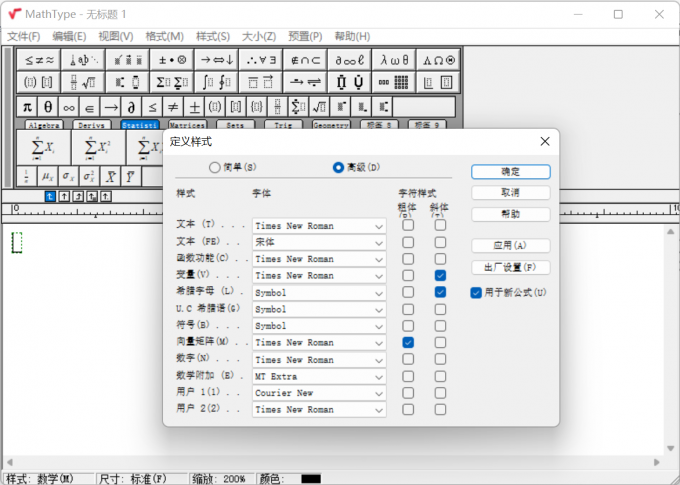Close the 定义样式 dialog
Viewport: 680px width, 485px height.
[x=545, y=141]
